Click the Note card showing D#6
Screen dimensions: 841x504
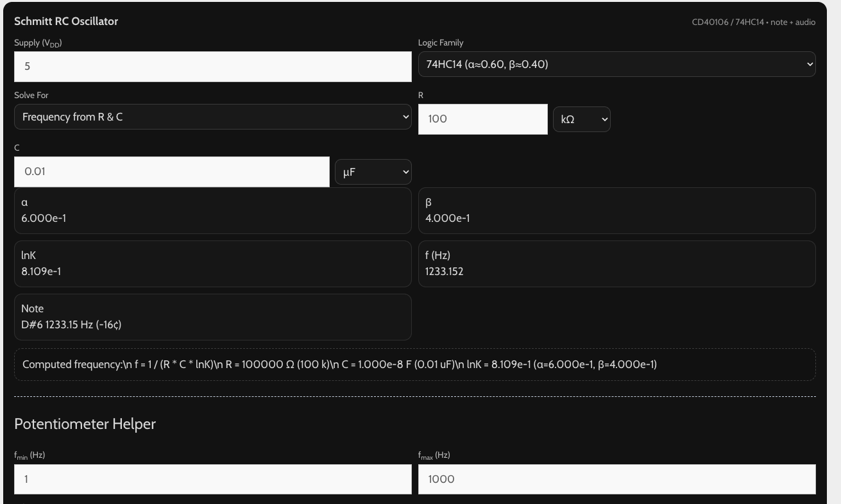click(212, 317)
